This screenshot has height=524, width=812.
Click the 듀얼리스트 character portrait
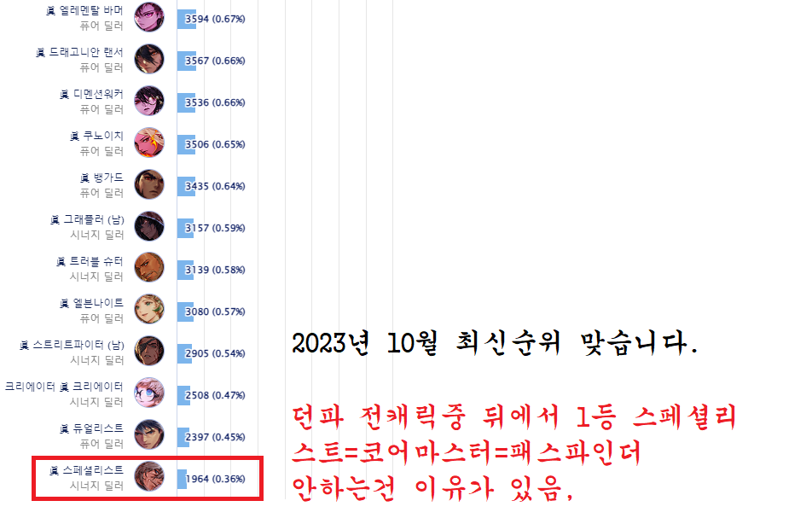click(149, 435)
